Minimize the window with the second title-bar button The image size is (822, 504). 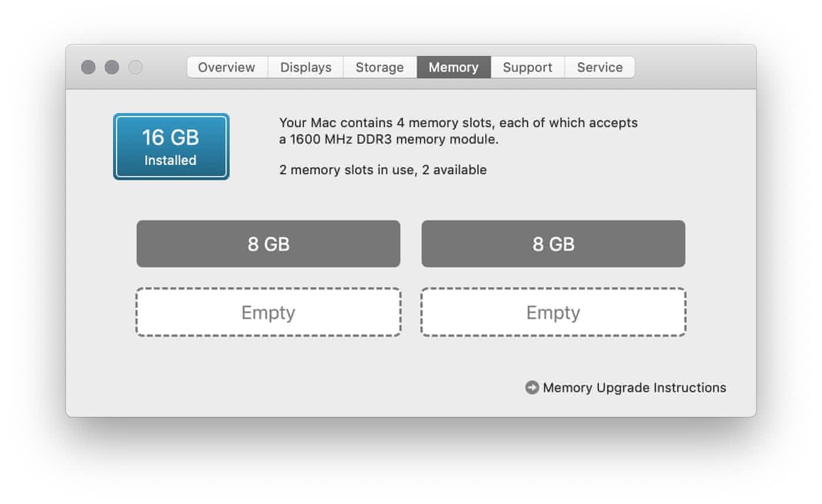(x=112, y=67)
